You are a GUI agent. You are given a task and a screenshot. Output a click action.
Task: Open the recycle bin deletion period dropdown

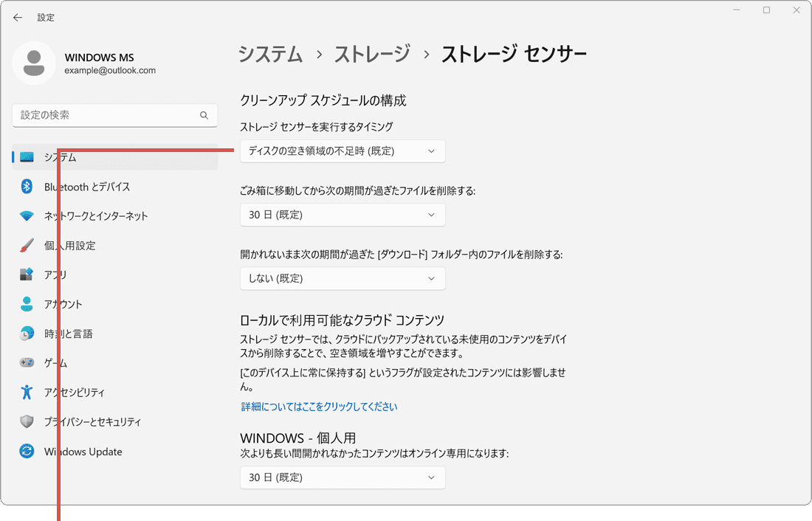[x=343, y=215]
